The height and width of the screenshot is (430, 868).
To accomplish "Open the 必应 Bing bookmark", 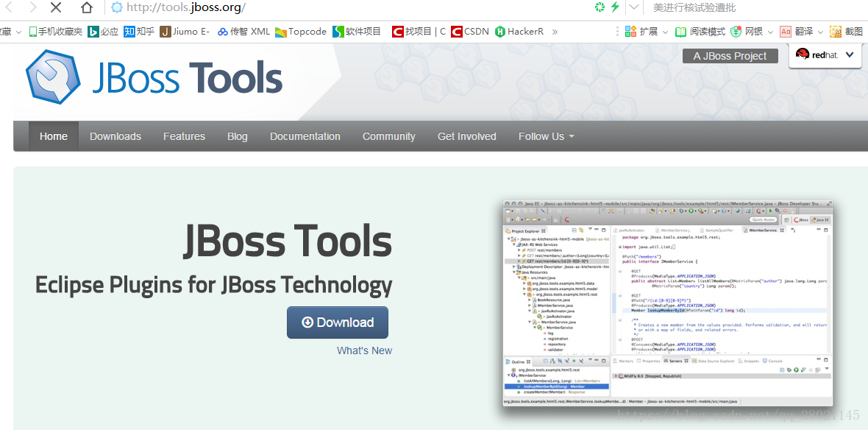I will coord(104,32).
